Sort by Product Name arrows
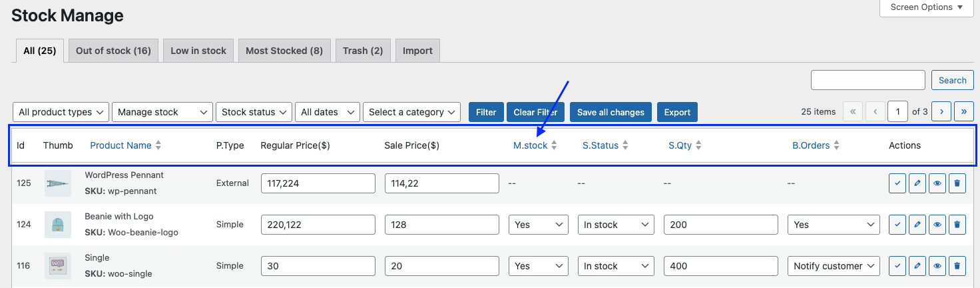 158,145
